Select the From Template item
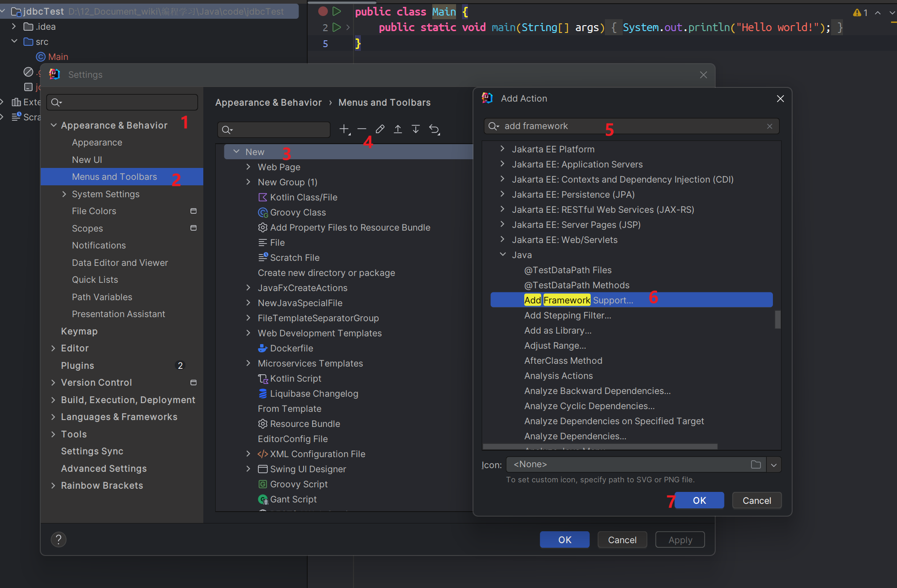Viewport: 897px width, 588px height. click(289, 409)
